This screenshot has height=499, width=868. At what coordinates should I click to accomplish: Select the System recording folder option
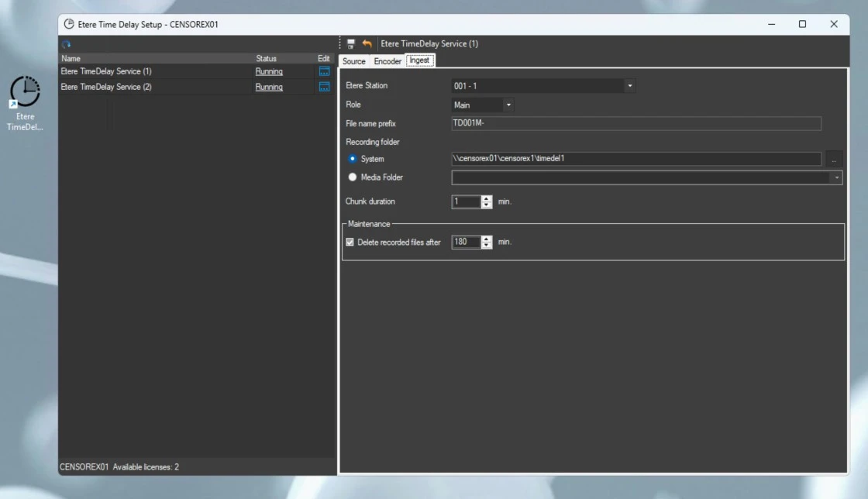(x=352, y=159)
